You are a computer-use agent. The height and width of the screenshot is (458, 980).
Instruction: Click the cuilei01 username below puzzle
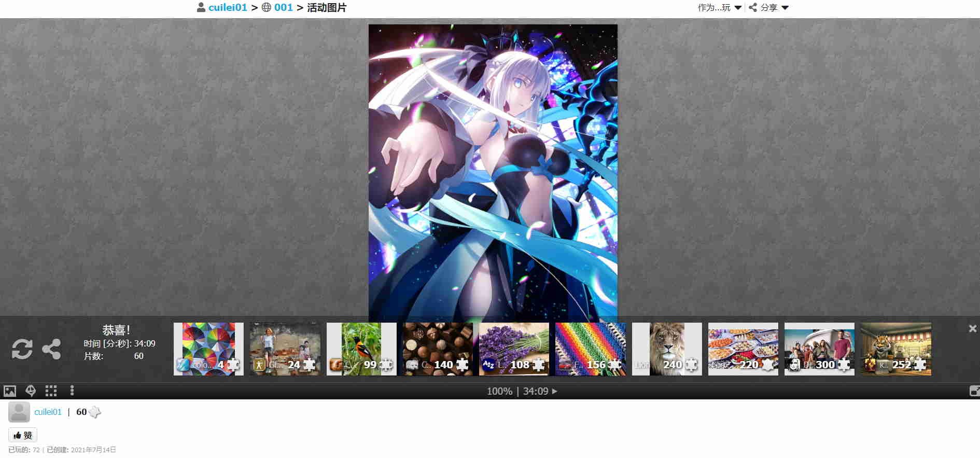[48, 412]
